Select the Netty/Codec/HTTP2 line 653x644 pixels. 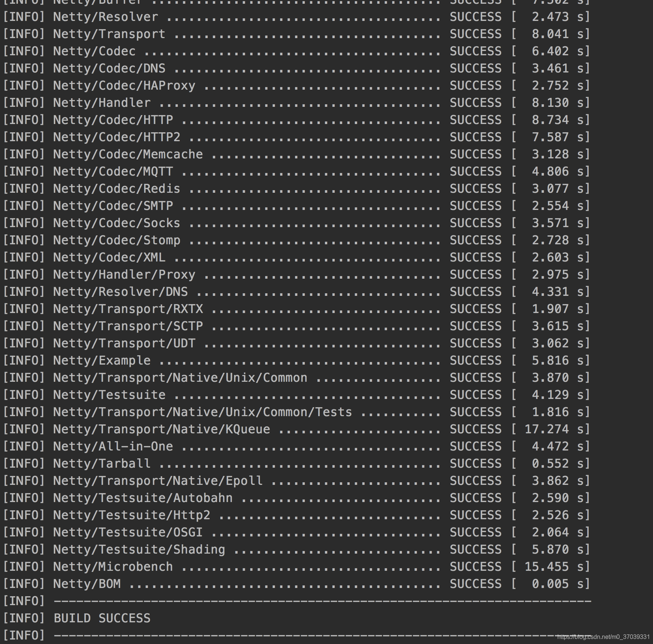[x=297, y=137]
